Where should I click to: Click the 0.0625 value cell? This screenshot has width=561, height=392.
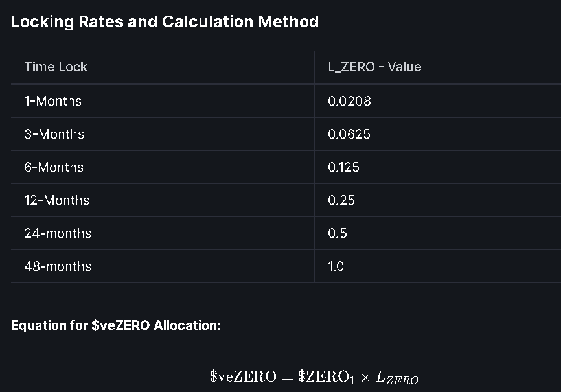[349, 134]
